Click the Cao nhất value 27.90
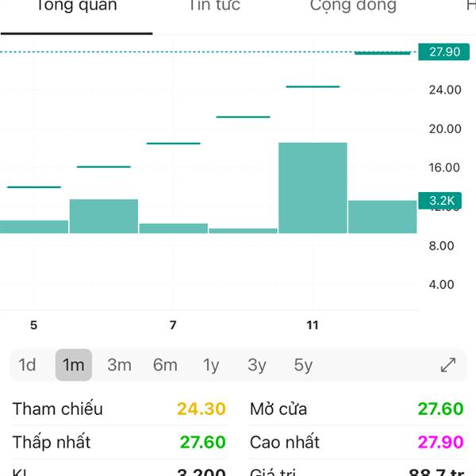The height and width of the screenshot is (476, 476). 440,442
